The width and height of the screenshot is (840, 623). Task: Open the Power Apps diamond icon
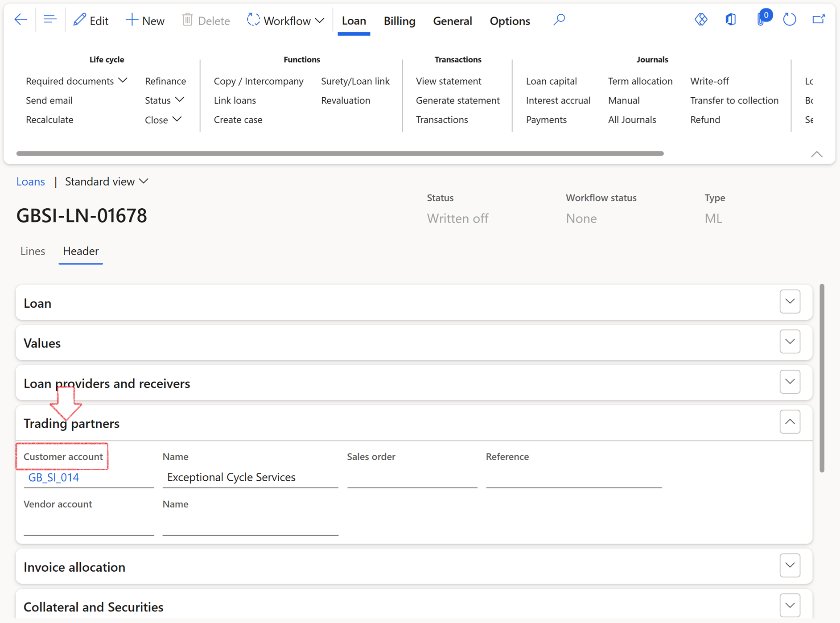point(701,20)
